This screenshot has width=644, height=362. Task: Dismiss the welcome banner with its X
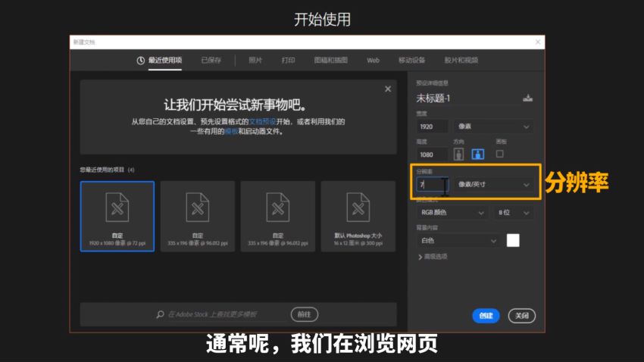point(388,89)
